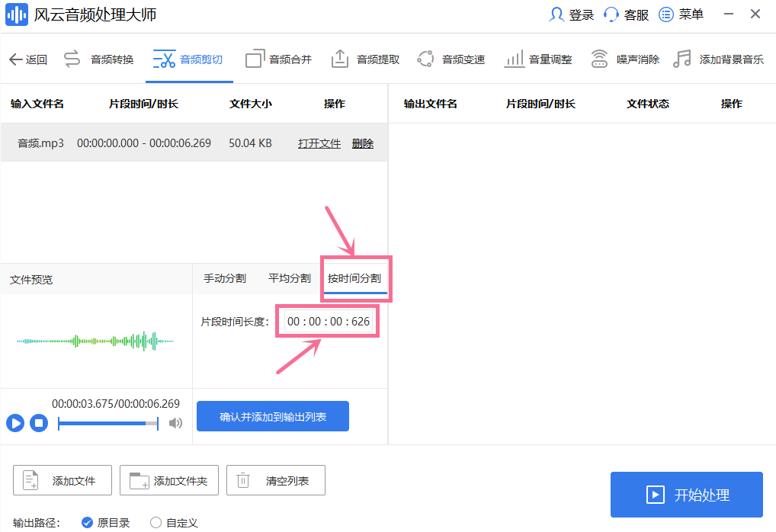The image size is (776, 532).
Task: Open 客服 customer service headset icon
Action: [x=611, y=14]
